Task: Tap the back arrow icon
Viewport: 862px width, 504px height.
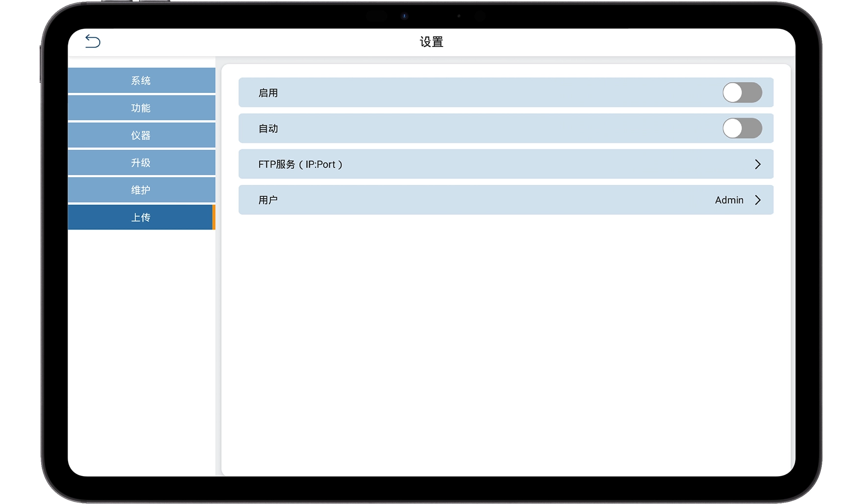Action: [x=93, y=41]
